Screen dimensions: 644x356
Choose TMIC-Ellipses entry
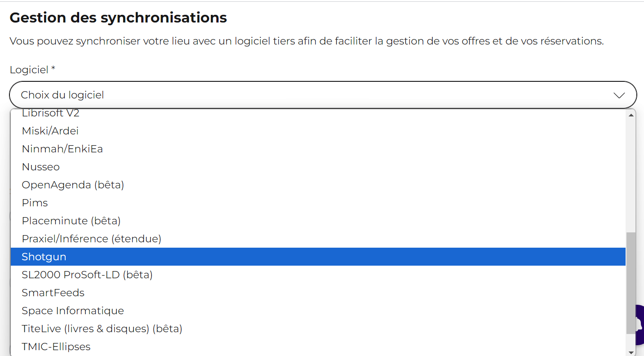pos(318,347)
